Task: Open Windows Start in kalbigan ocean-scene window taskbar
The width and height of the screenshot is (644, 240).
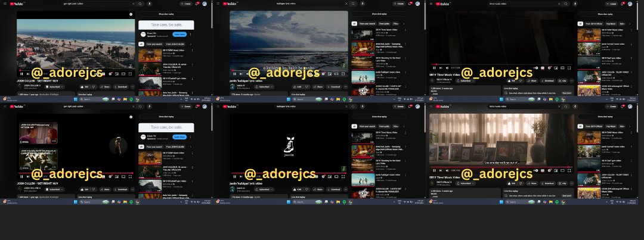Action: point(289,99)
